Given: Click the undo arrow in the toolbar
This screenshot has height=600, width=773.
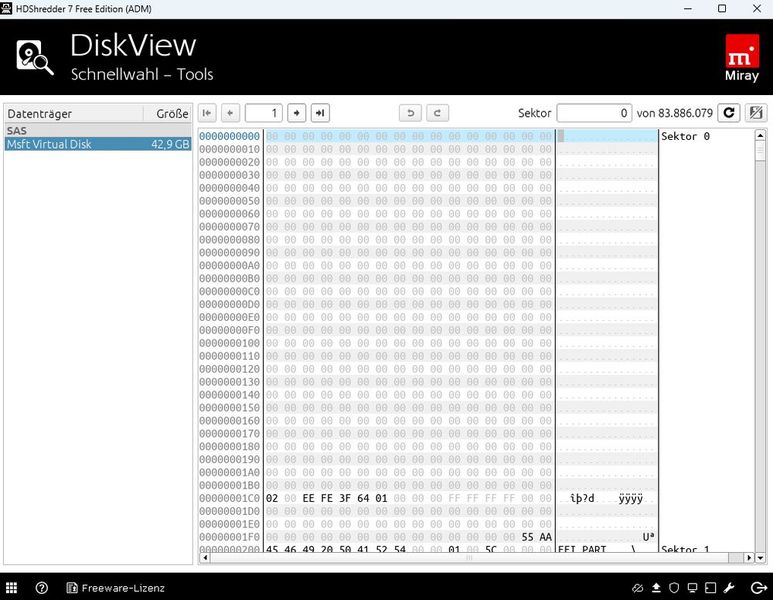Looking at the screenshot, I should [410, 113].
